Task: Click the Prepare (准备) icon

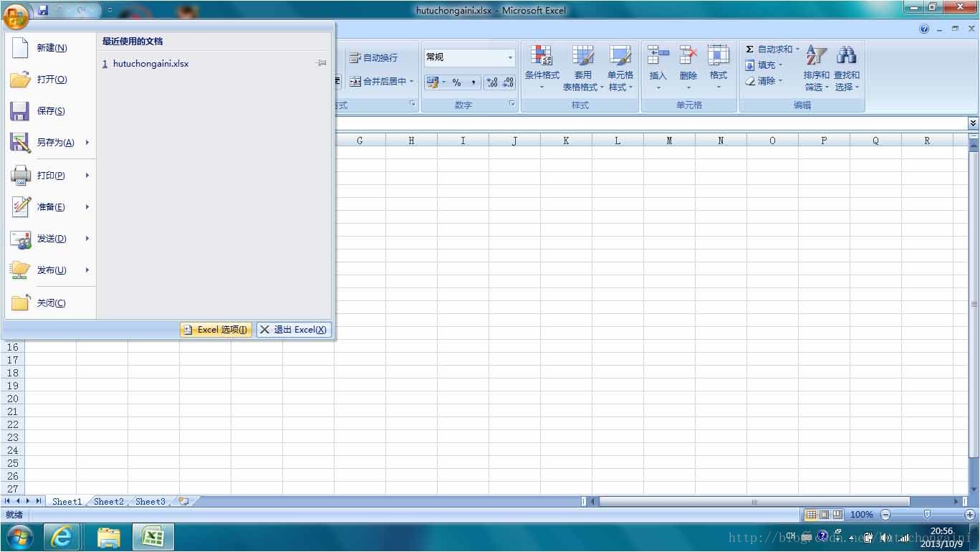Action: 20,206
